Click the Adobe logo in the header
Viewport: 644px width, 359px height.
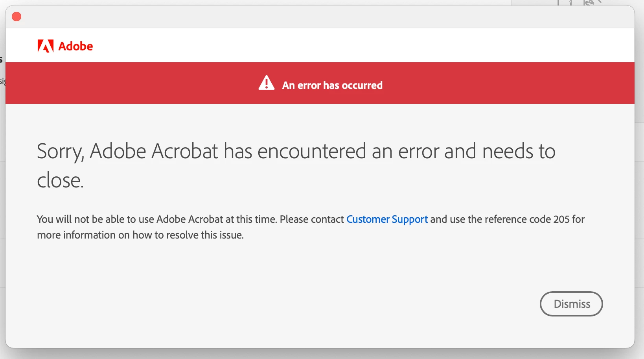pyautogui.click(x=65, y=46)
